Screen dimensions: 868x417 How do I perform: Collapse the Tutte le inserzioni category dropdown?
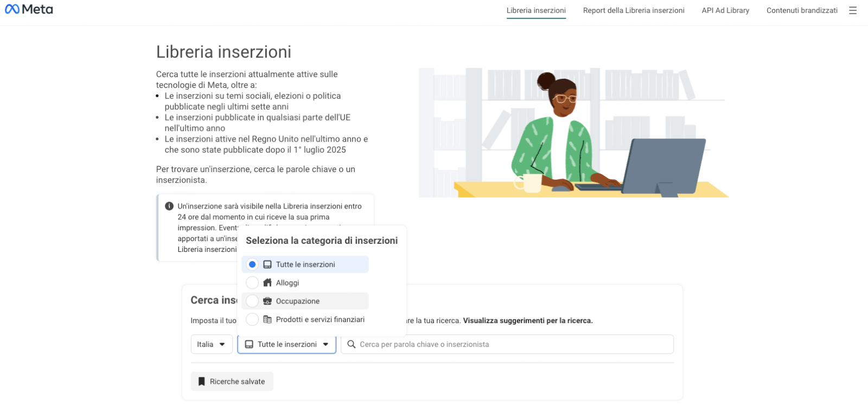coord(286,344)
